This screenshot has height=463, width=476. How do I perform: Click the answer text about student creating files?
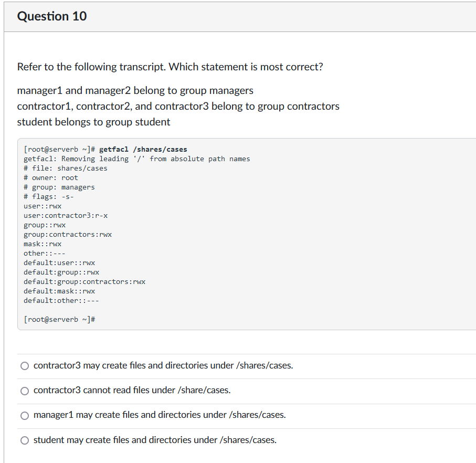coord(154,440)
